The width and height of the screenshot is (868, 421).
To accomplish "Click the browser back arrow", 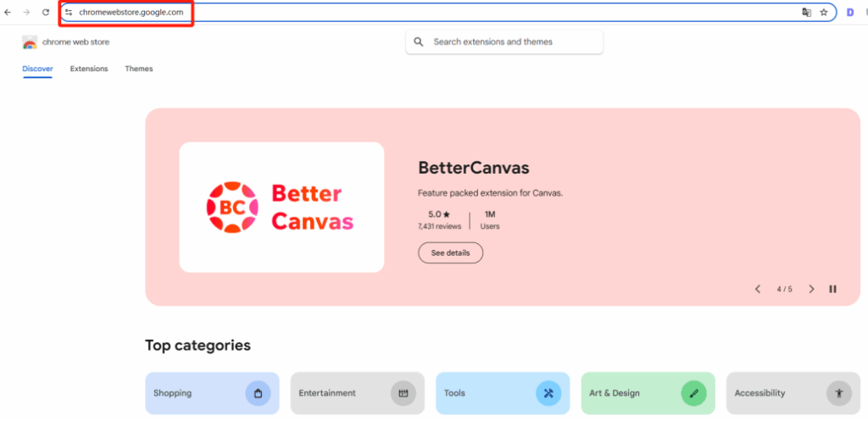I will pyautogui.click(x=8, y=12).
